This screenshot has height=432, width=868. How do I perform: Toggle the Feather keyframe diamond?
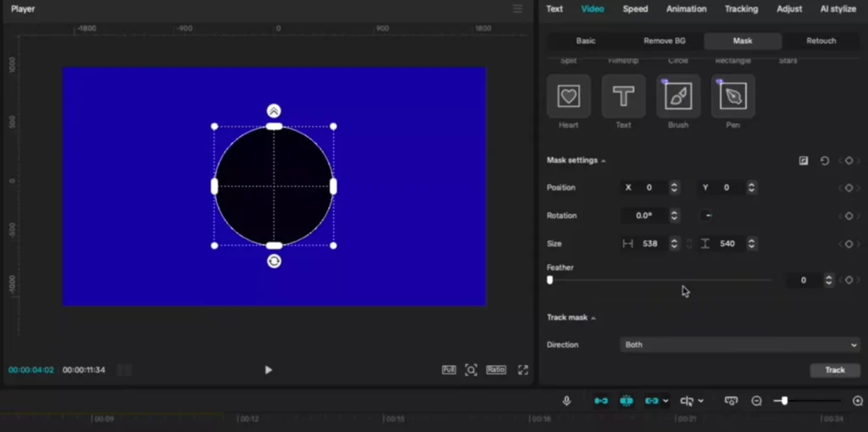pos(849,280)
